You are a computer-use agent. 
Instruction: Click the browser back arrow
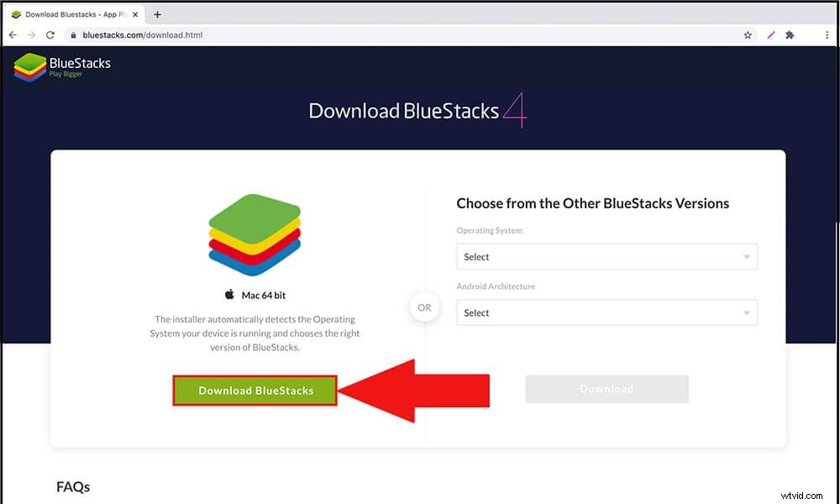pos(12,34)
